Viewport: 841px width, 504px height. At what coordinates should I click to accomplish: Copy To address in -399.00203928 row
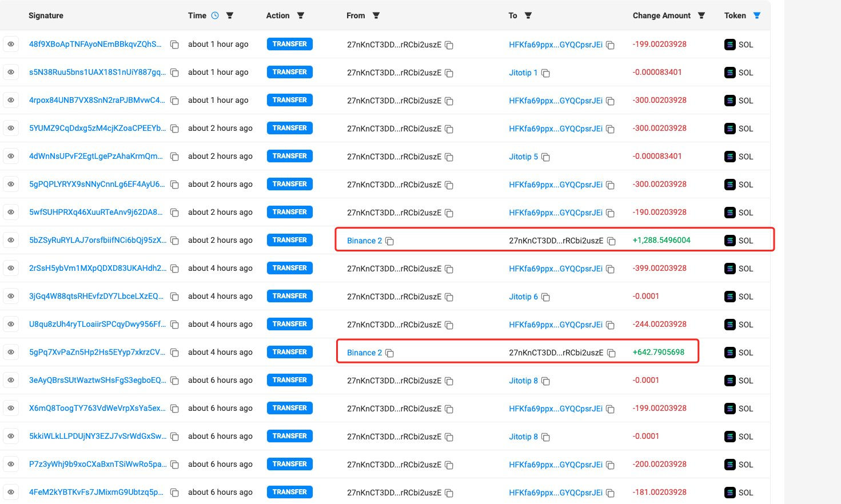611,269
